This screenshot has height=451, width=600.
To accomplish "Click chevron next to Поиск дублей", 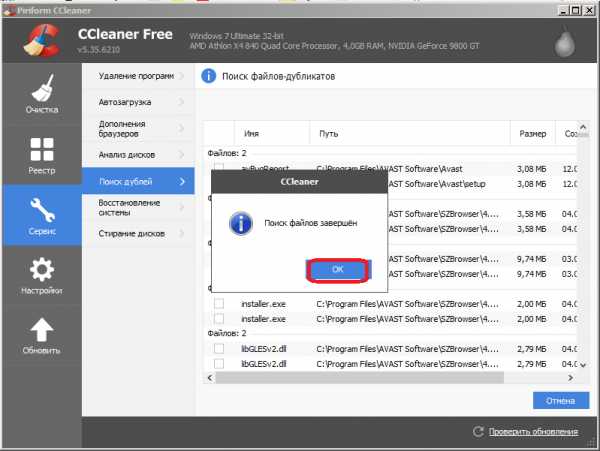I will 182,181.
